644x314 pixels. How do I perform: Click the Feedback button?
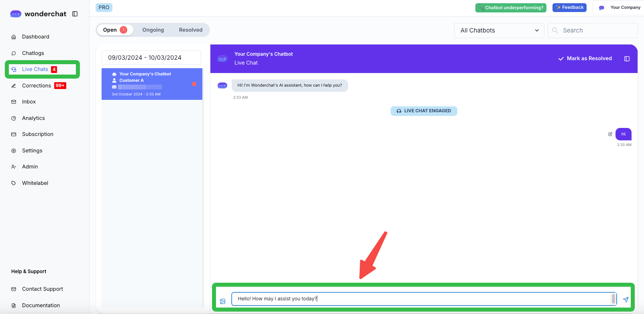(569, 8)
